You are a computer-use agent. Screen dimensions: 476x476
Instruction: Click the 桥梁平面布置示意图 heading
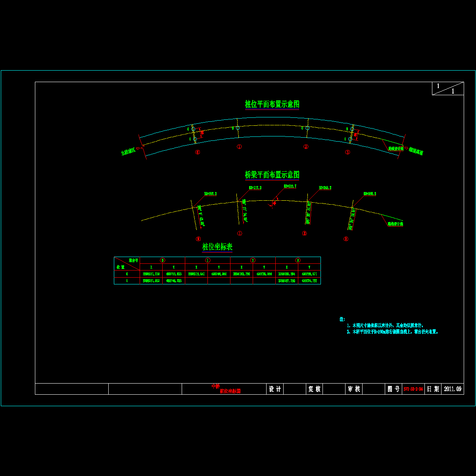coord(272,175)
